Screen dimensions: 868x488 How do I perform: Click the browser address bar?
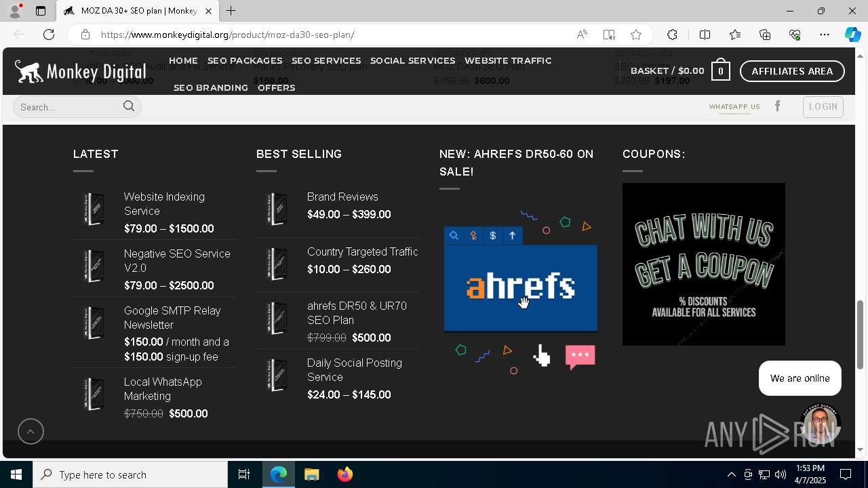(332, 35)
